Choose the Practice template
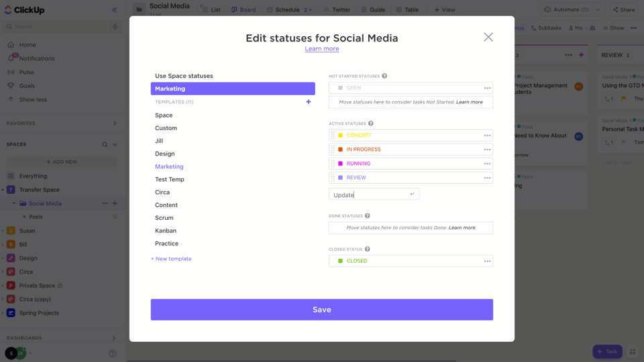 166,243
